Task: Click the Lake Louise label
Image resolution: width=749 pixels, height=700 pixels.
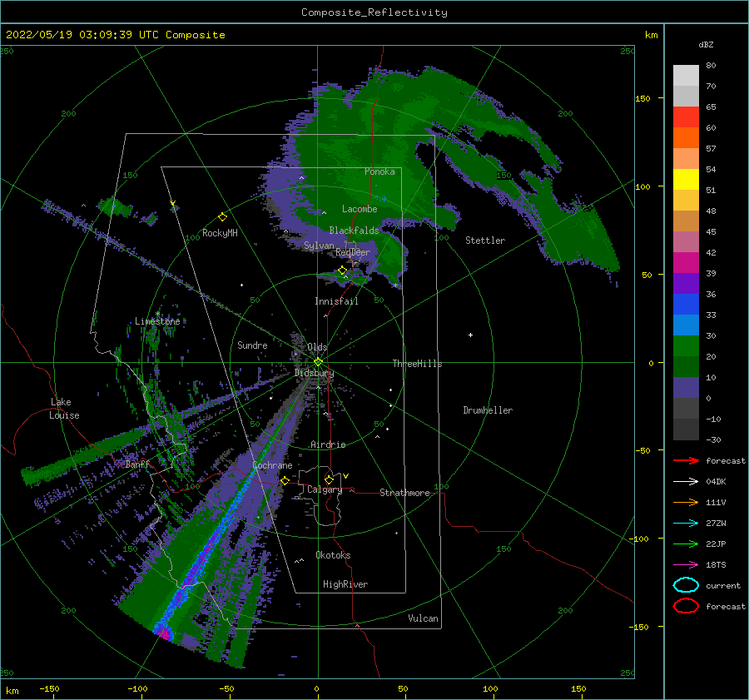Action: coord(64,409)
